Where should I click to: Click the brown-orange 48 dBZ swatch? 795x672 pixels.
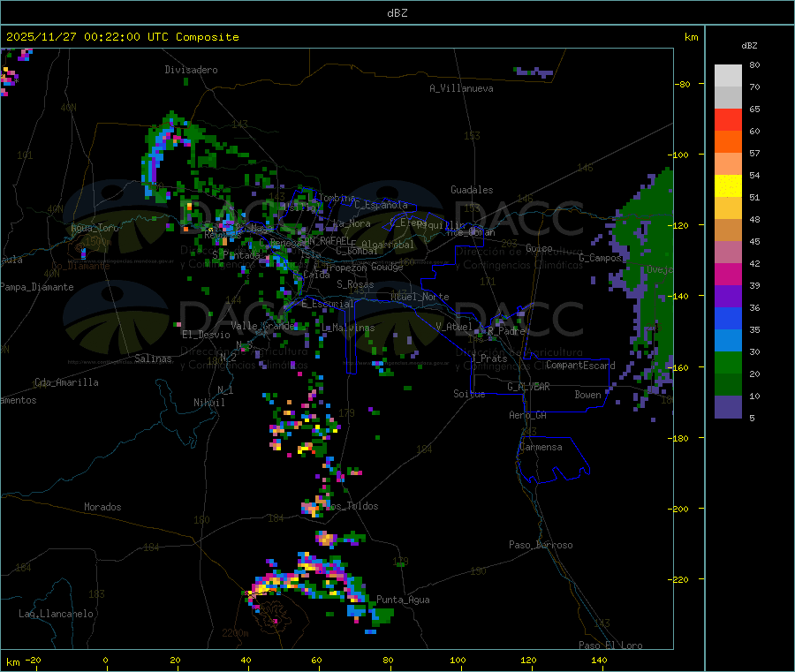coord(728,230)
